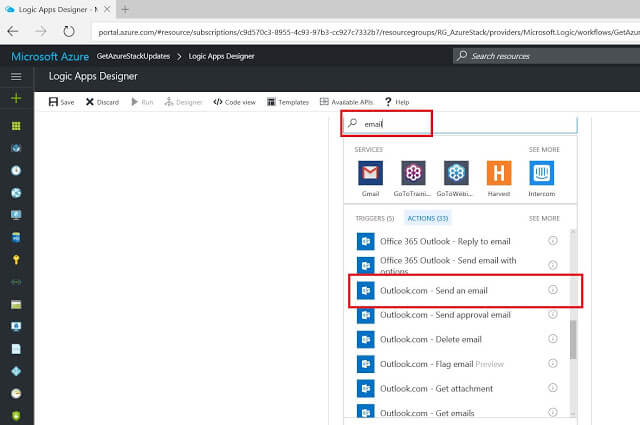
Task: See more services link
Action: coord(544,150)
